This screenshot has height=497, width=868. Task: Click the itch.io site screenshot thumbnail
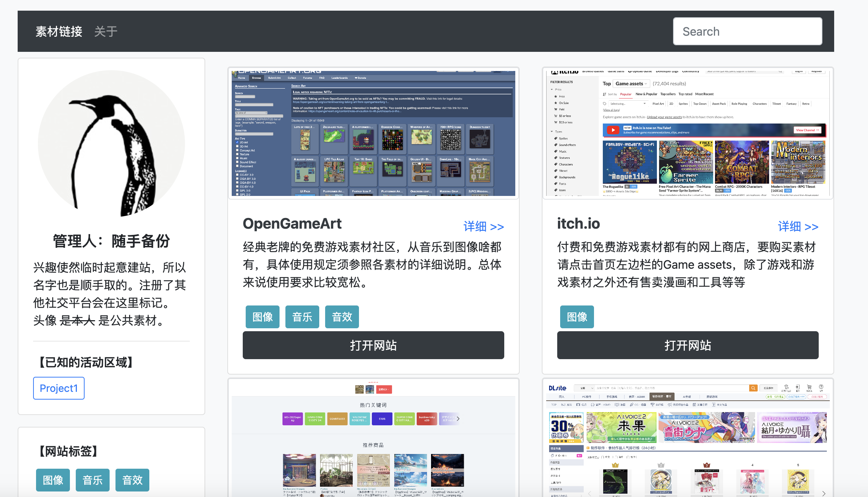click(x=688, y=133)
